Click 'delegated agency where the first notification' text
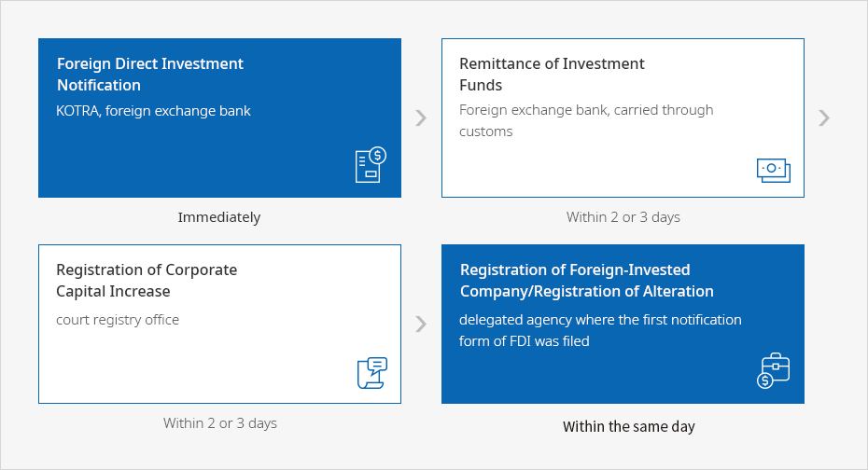 click(600, 320)
